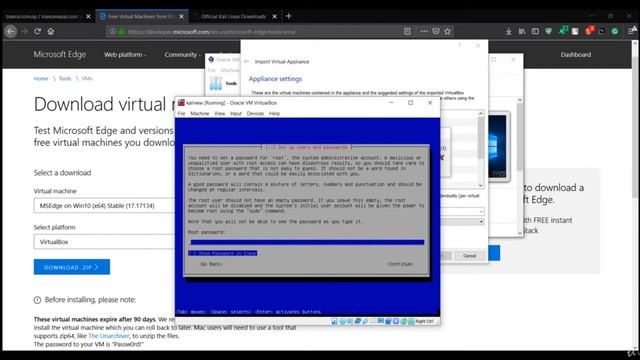Switch to the Official Kali Linux Downloads tab

coord(233,16)
